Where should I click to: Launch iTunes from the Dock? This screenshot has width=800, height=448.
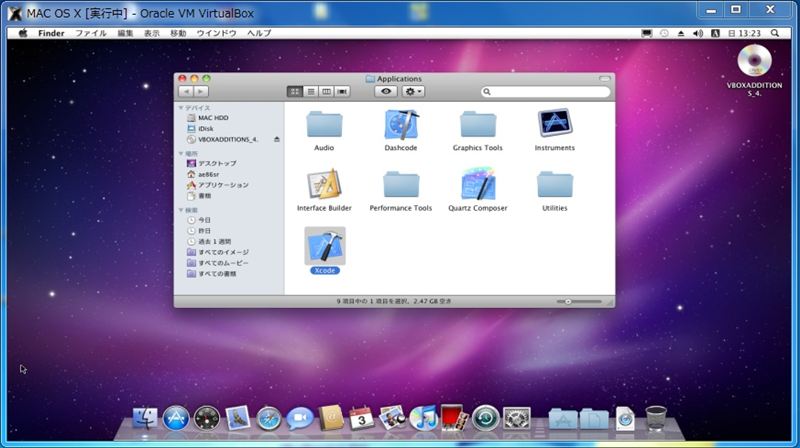point(423,418)
